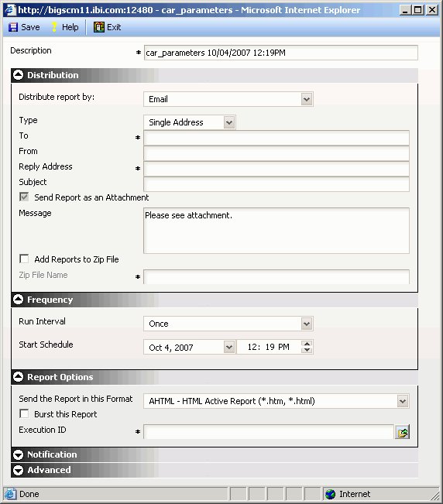443x504 pixels.
Task: Browse for Execution ID using folder icon
Action: pyautogui.click(x=402, y=432)
